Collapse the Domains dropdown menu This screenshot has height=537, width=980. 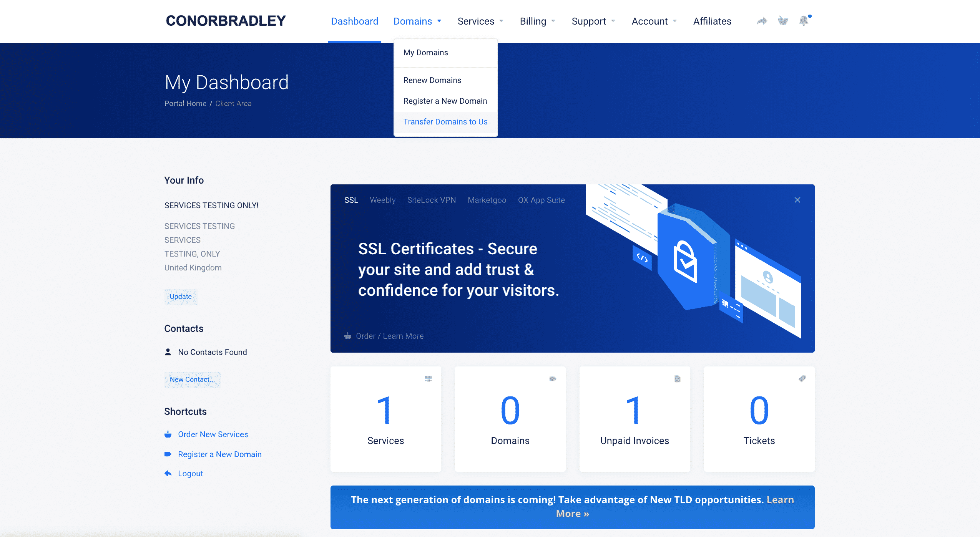[x=417, y=21]
